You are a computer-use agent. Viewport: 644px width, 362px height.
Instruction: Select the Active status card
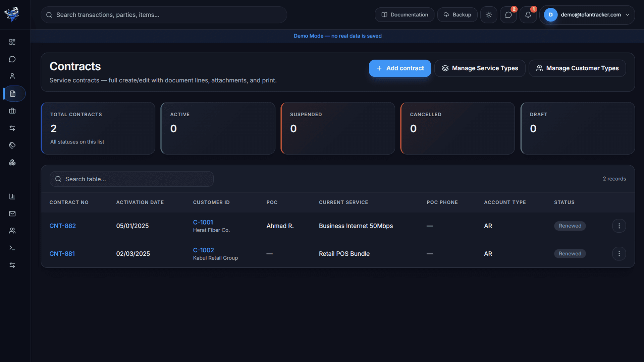tap(218, 128)
